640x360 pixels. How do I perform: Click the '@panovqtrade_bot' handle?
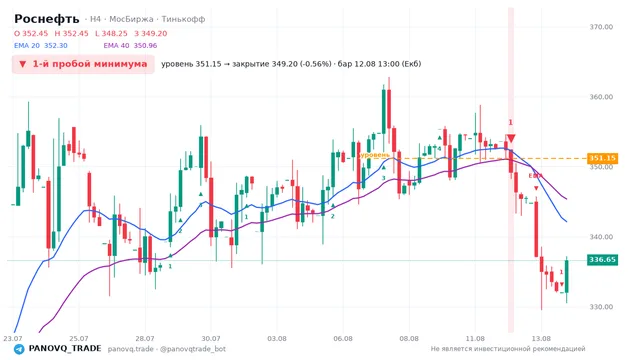click(193, 349)
